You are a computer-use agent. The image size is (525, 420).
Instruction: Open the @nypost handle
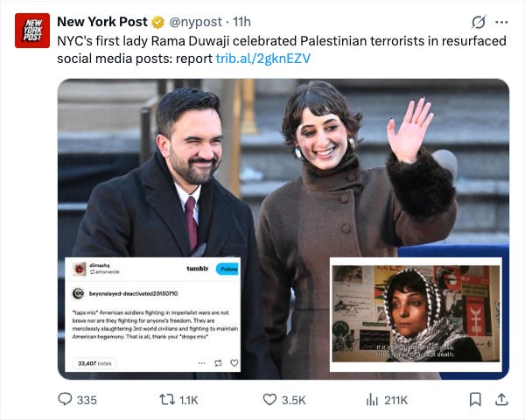pyautogui.click(x=195, y=22)
